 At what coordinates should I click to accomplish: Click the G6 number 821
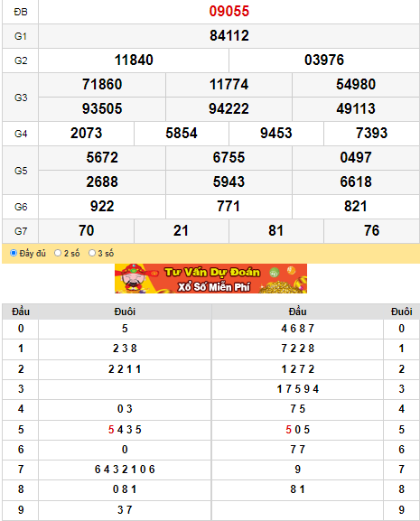356,207
